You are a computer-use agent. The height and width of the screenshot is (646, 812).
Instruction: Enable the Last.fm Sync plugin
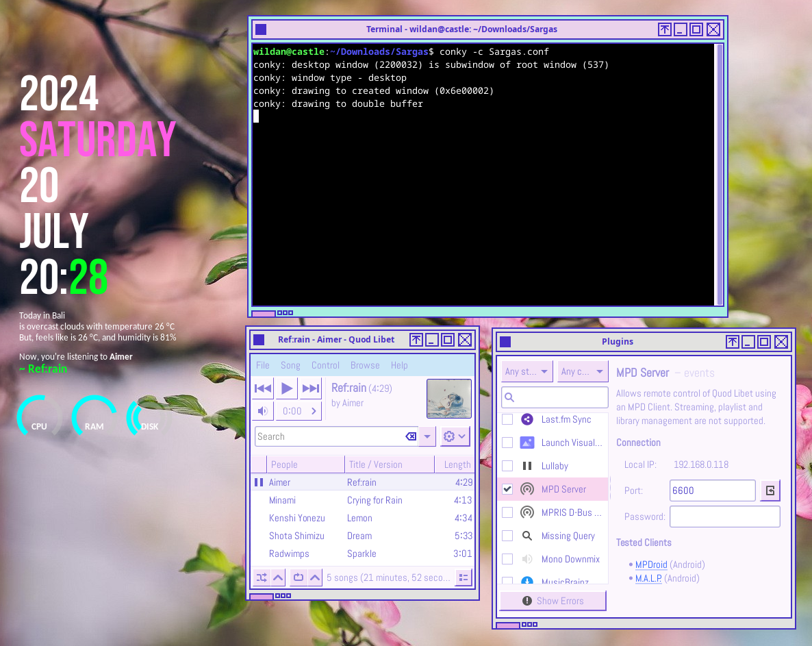tap(507, 419)
